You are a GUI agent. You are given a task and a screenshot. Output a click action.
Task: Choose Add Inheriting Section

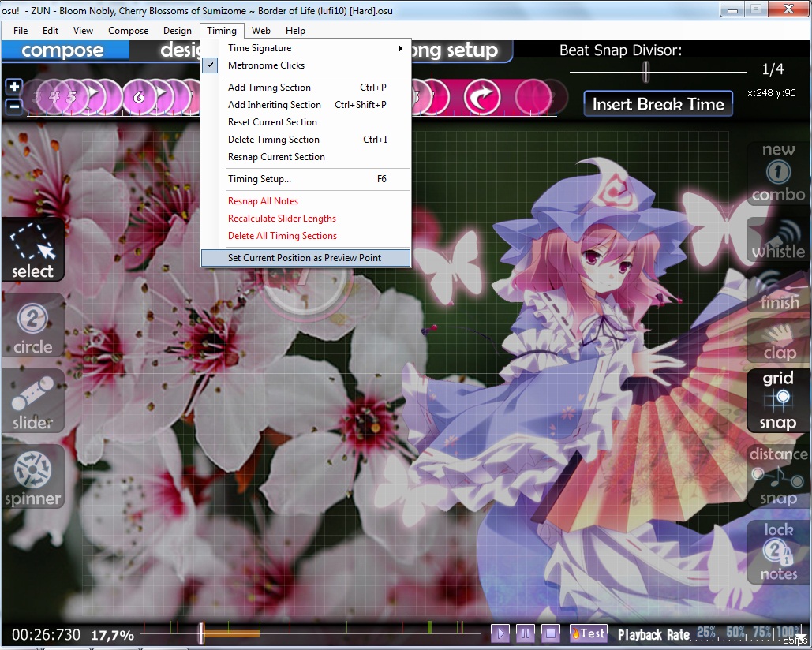pos(305,105)
